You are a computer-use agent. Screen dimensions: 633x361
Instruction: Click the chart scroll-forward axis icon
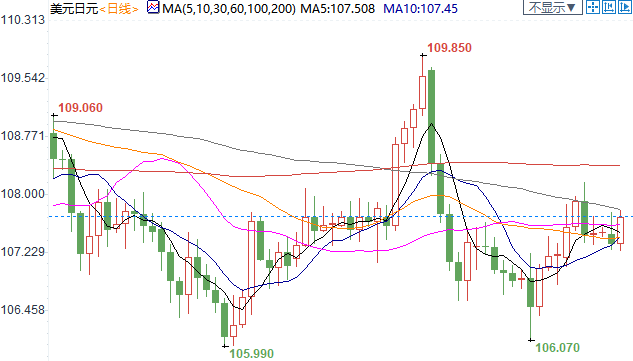click(x=625, y=7)
